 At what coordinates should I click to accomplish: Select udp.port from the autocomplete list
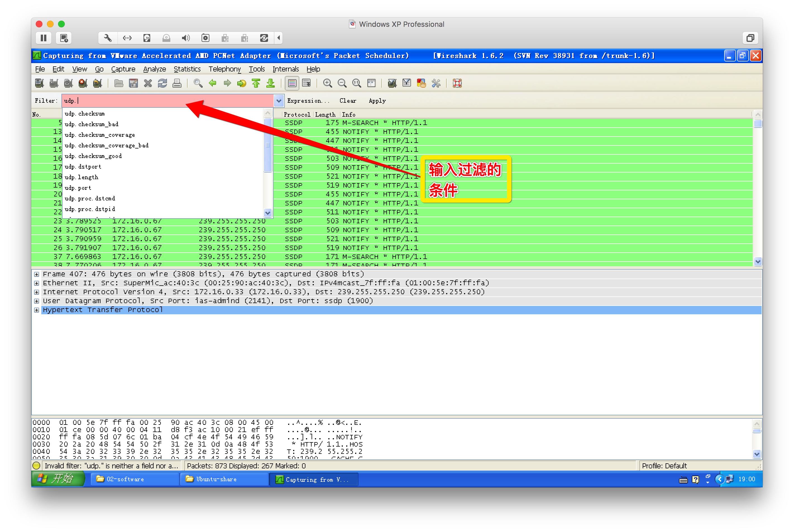[78, 188]
